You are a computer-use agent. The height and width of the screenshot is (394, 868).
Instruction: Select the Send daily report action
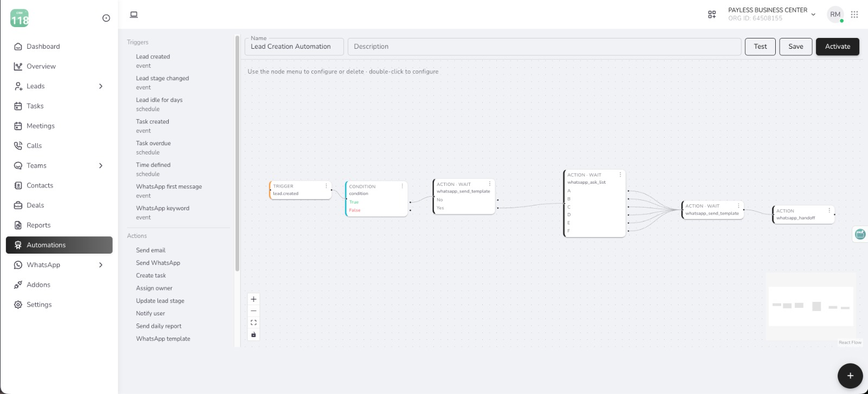pos(158,326)
